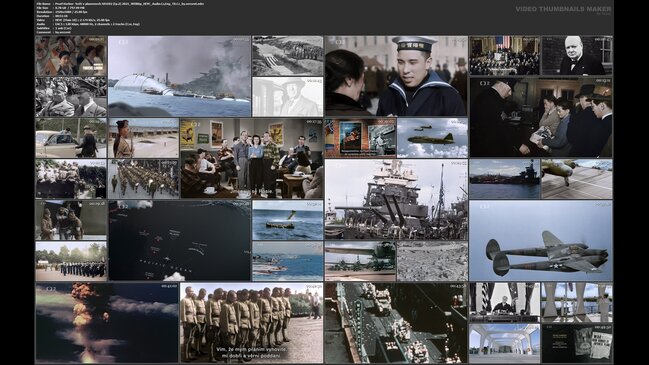Screen dimensions: 649x365
Task: Click the twin-boom P-38 aircraft thumbnail
Action: click(541, 240)
